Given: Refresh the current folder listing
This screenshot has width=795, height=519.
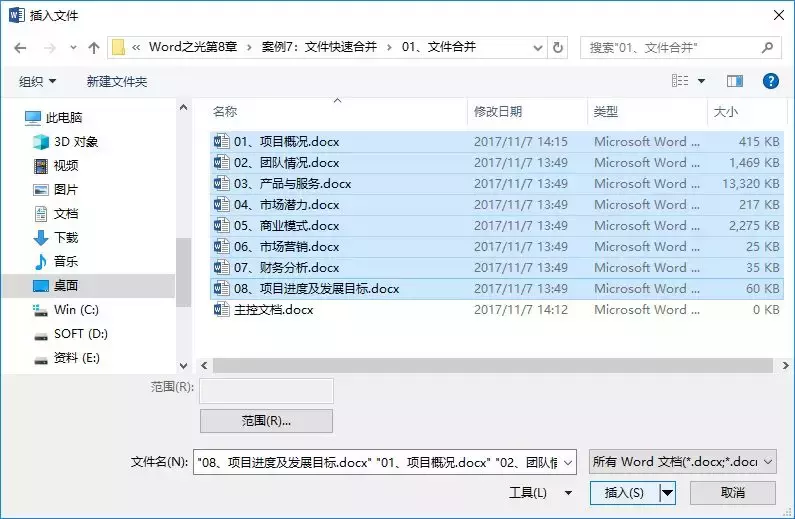Looking at the screenshot, I should pos(558,48).
